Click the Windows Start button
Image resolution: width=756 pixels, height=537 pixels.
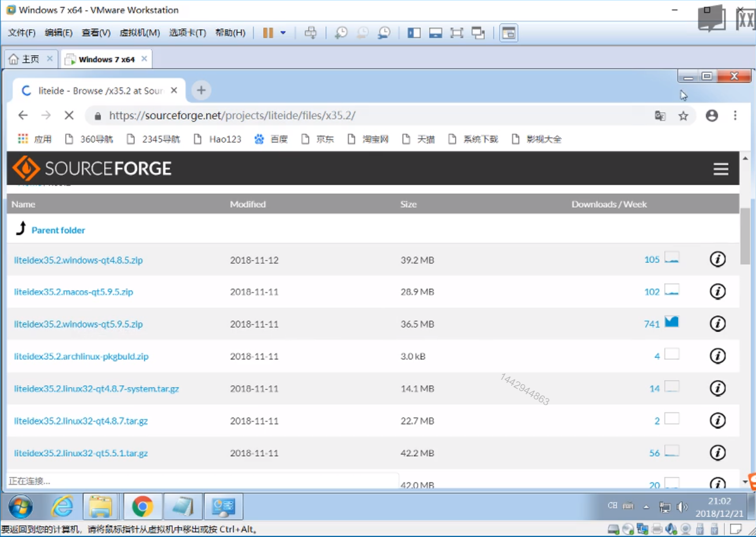coord(21,507)
